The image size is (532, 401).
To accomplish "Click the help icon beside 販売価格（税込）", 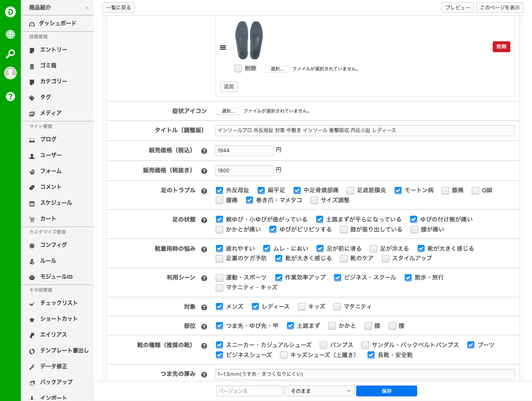I will tap(204, 151).
